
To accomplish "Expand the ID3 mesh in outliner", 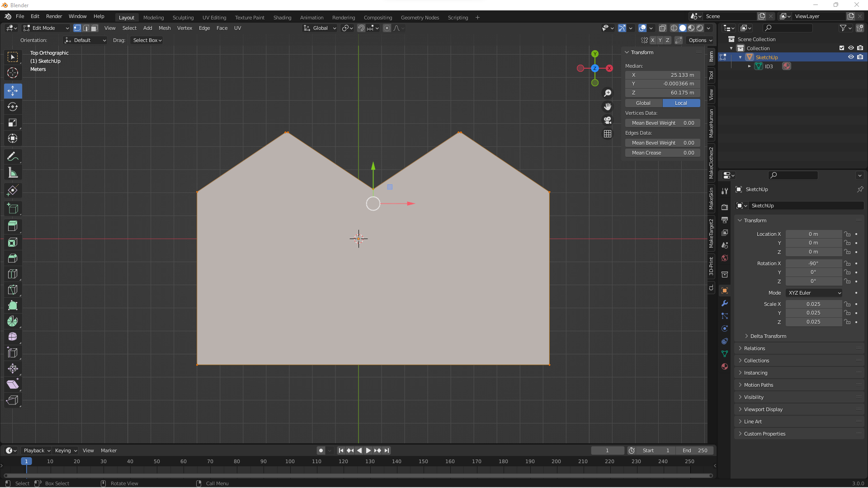I will tap(750, 66).
